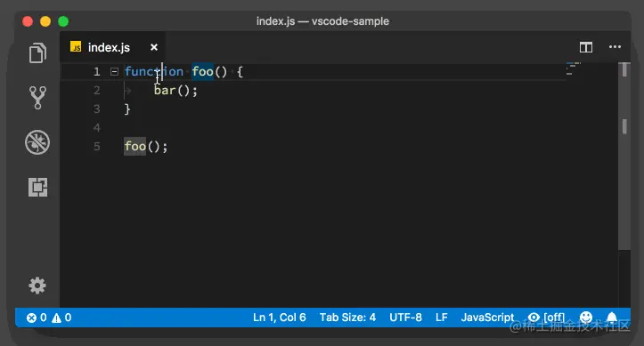Screen dimensions: 644x346
Task: Change the UTF-8 encoding
Action: [x=405, y=318]
